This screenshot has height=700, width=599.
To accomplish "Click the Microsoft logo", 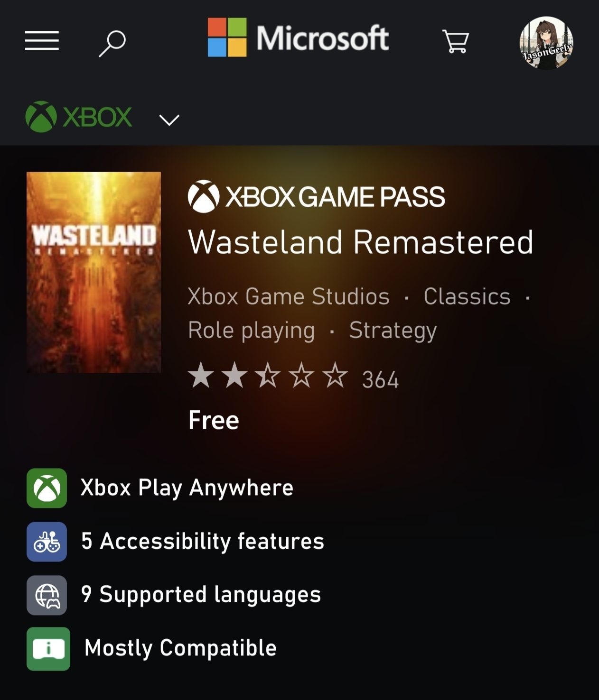I will pyautogui.click(x=298, y=38).
